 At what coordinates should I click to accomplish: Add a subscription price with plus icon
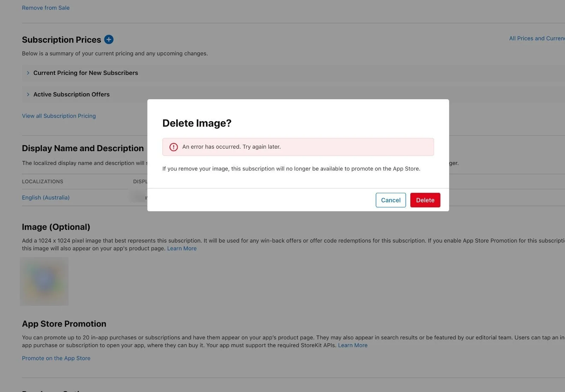click(109, 40)
